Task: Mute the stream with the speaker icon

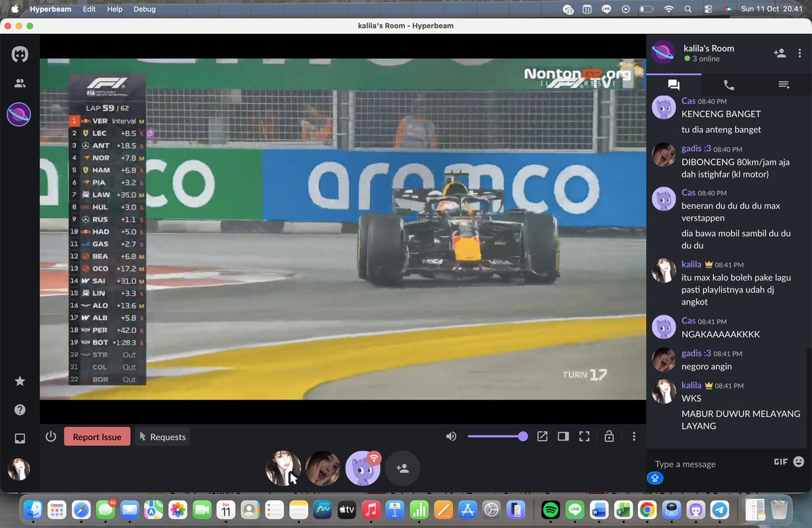Action: (451, 437)
